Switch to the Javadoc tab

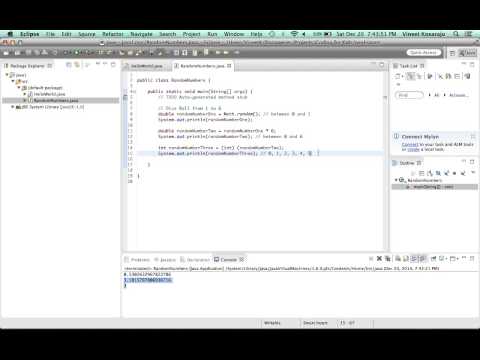click(x=165, y=260)
